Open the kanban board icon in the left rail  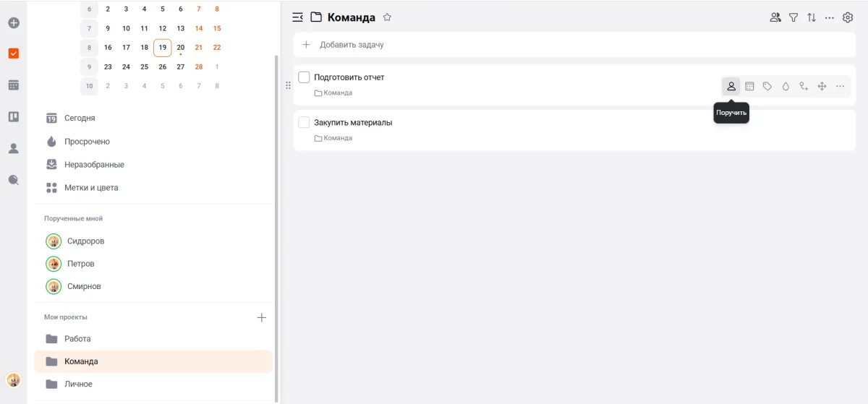coord(13,116)
